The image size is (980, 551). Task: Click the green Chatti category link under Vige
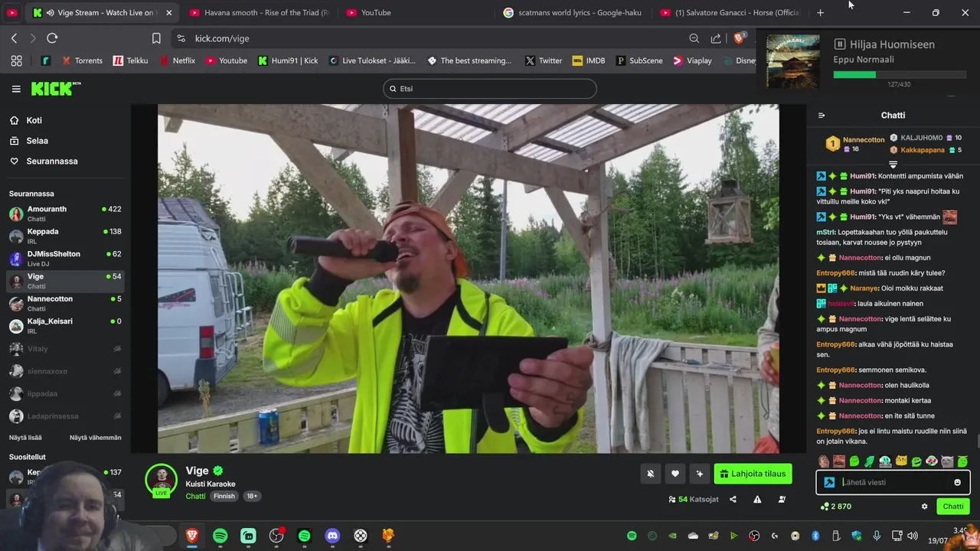(x=195, y=496)
